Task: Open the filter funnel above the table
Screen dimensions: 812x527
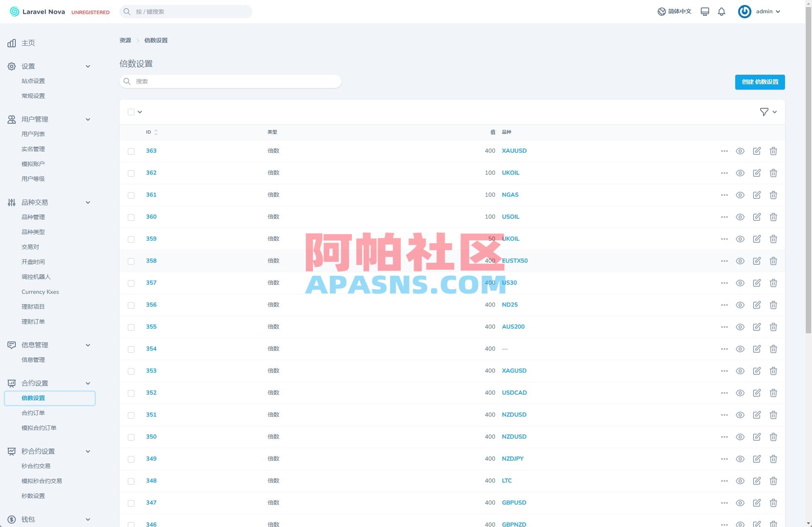Action: click(764, 112)
